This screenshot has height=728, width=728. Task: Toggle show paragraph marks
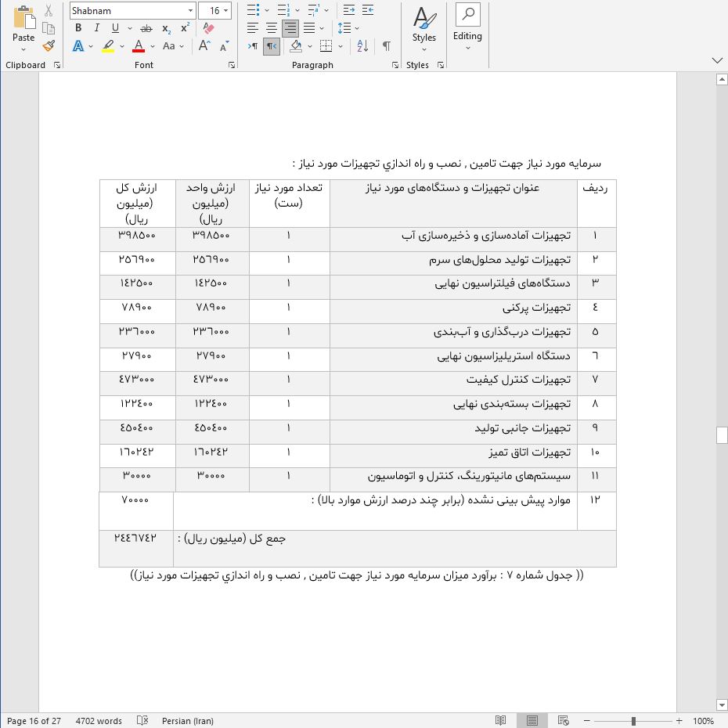pos(387,46)
